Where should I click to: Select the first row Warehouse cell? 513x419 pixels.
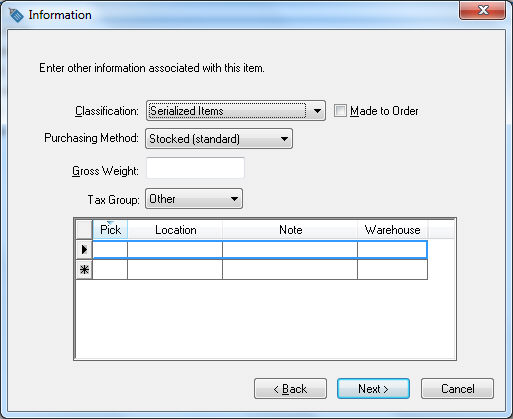pos(392,249)
